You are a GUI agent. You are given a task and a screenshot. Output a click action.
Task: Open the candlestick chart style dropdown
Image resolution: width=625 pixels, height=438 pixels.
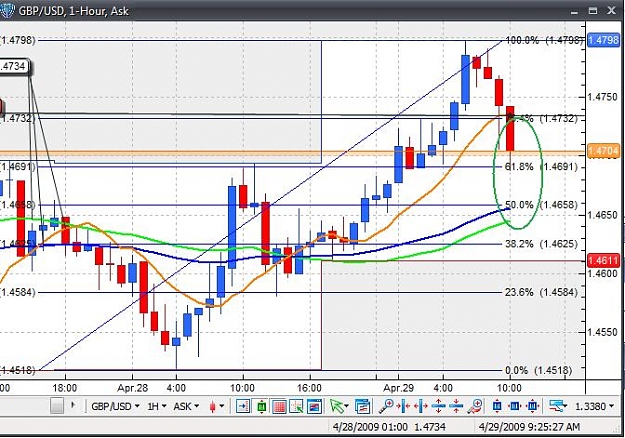coord(216,406)
